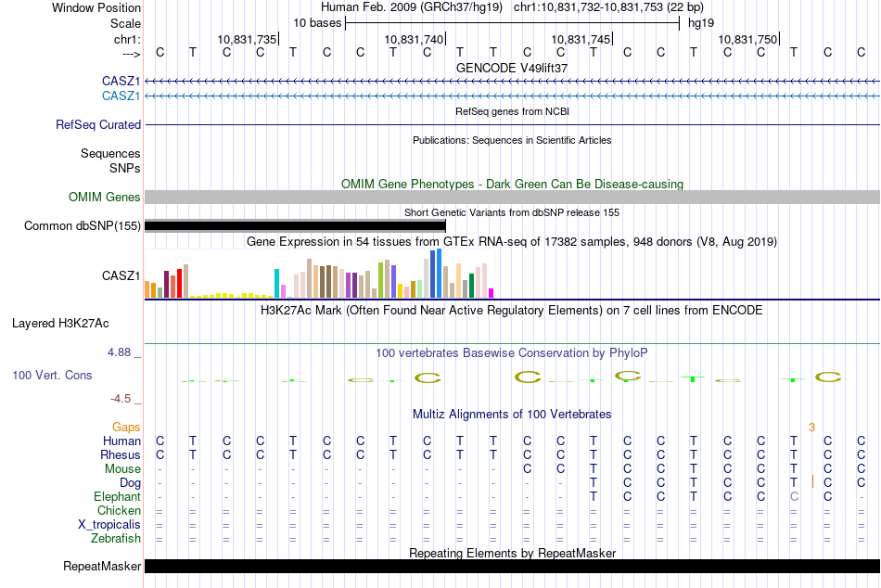Click the GTEx Gene Expression track title
881x588 pixels.
(512, 241)
